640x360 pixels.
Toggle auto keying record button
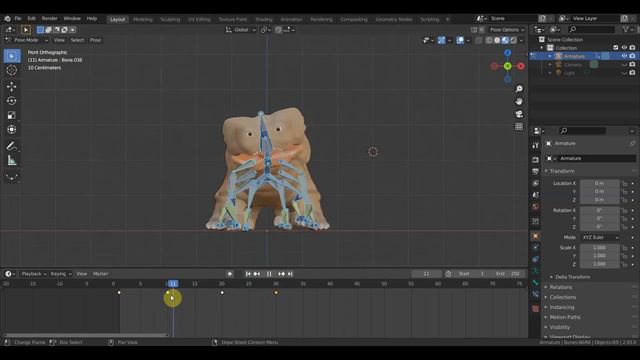pos(230,274)
